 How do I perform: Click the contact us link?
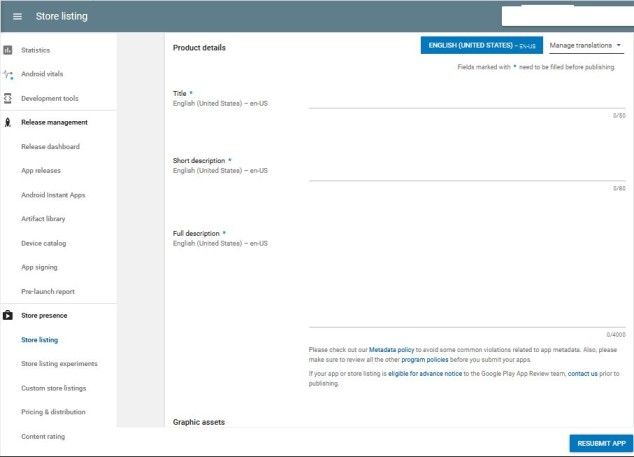pyautogui.click(x=582, y=374)
